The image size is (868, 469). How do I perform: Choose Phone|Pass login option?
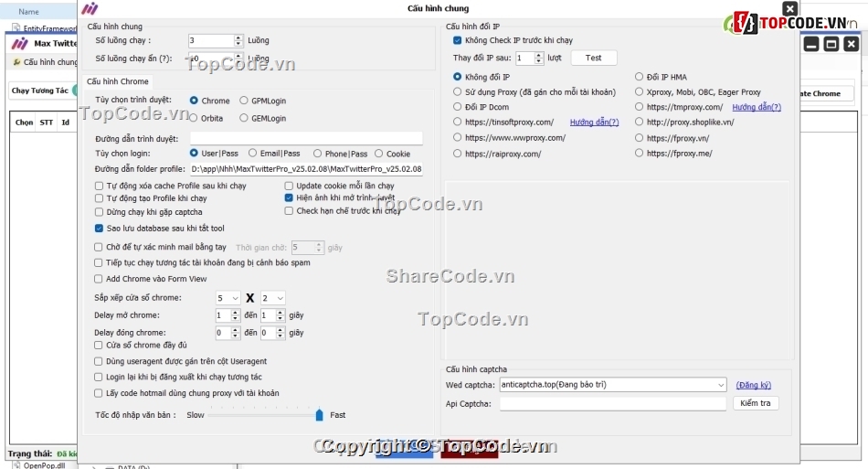coord(317,154)
